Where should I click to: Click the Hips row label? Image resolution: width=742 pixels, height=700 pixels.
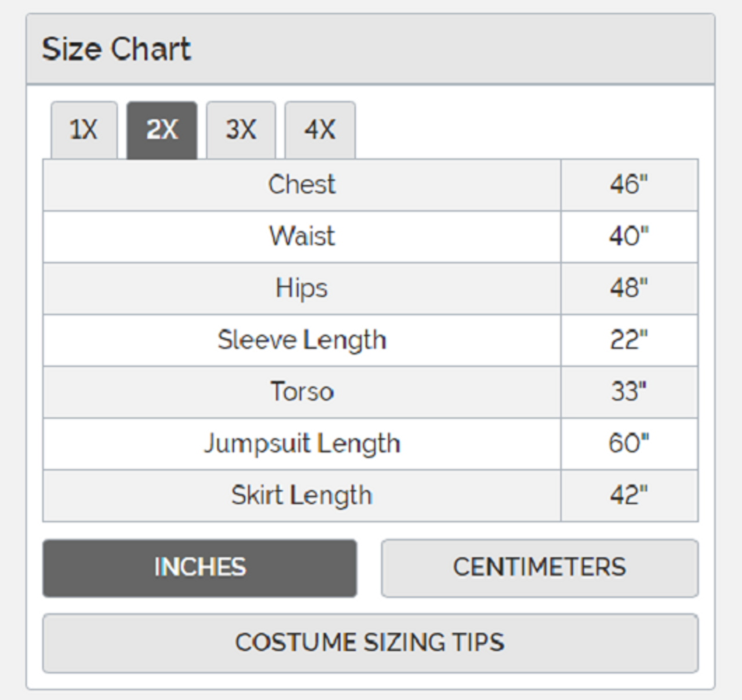301,288
